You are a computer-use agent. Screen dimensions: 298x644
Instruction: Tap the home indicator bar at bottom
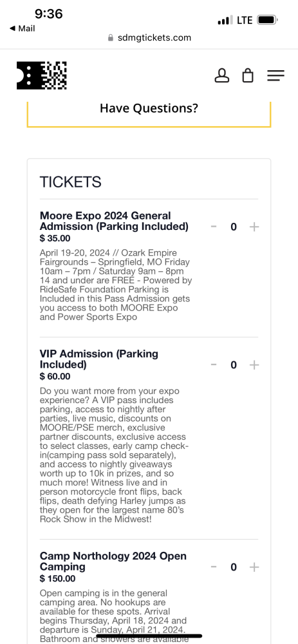pyautogui.click(x=149, y=636)
